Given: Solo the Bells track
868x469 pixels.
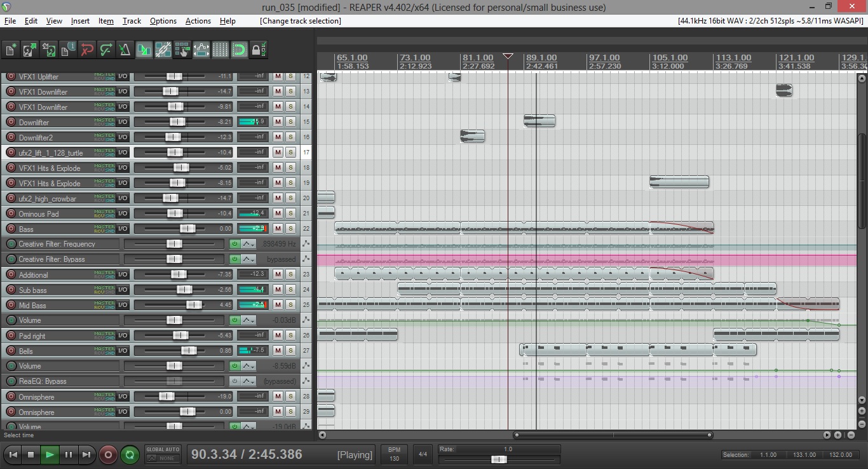Looking at the screenshot, I should point(290,351).
